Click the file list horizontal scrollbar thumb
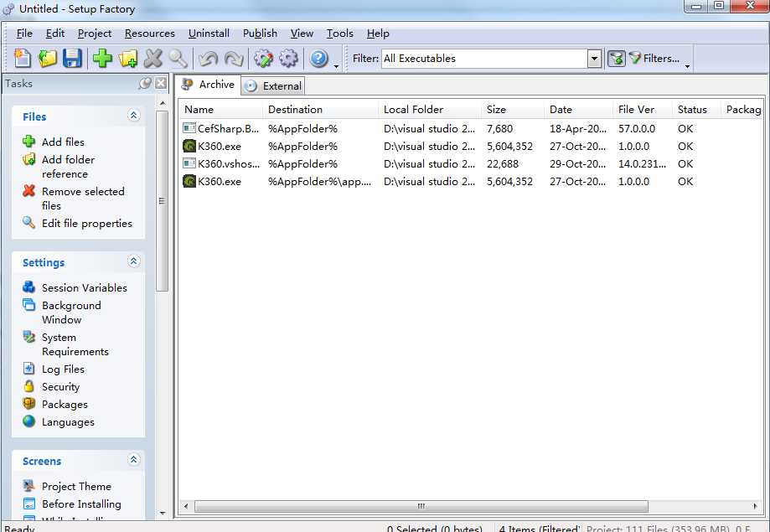The width and height of the screenshot is (770, 532). [421, 506]
